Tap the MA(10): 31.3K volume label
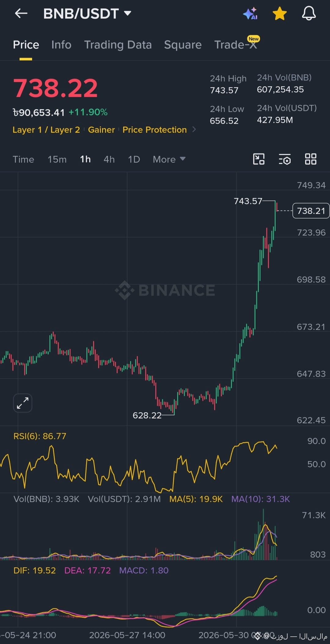330x644 pixels. (261, 499)
